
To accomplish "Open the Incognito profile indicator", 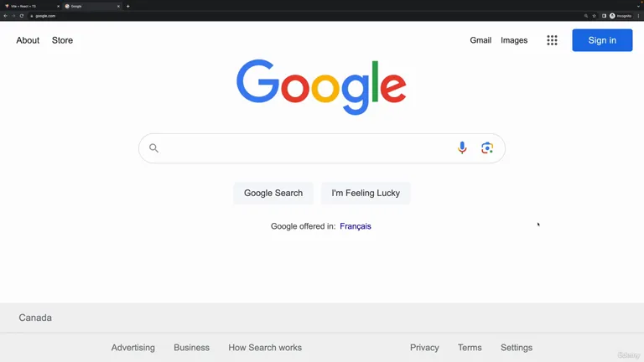I will coord(621,16).
